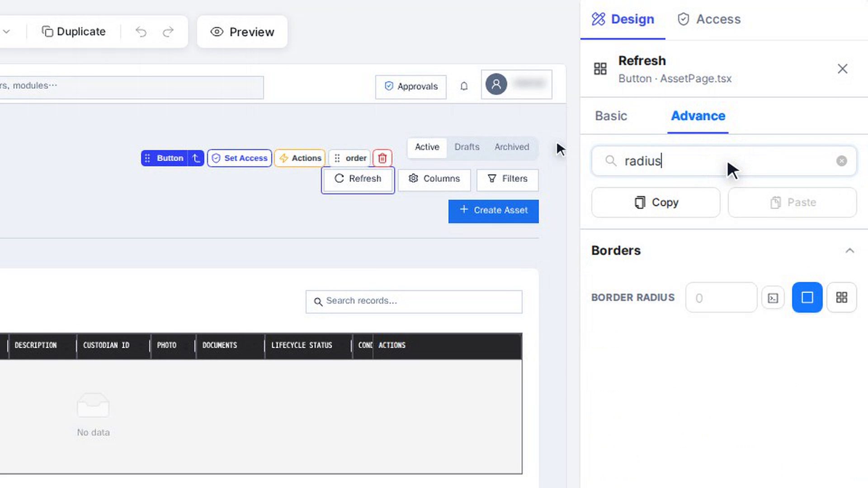
Task: Switch to the Archived tab
Action: click(x=512, y=147)
